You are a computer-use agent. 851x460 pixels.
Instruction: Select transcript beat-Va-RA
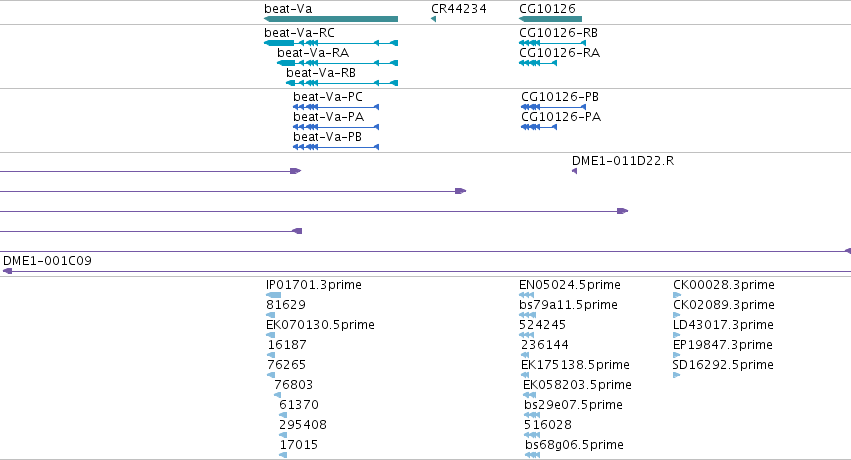(x=313, y=53)
